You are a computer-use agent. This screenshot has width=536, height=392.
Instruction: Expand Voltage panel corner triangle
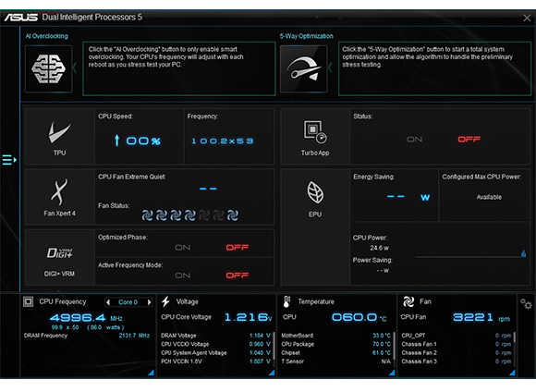272,373
